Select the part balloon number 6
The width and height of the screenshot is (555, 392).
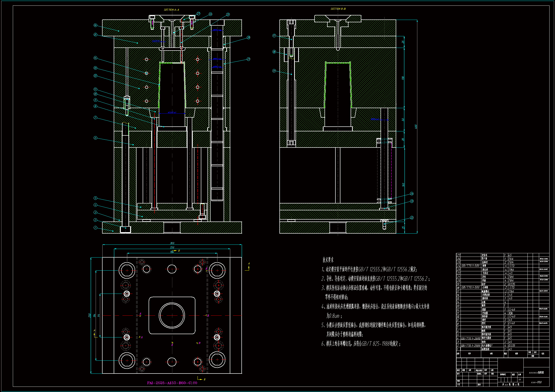[x=95, y=138]
